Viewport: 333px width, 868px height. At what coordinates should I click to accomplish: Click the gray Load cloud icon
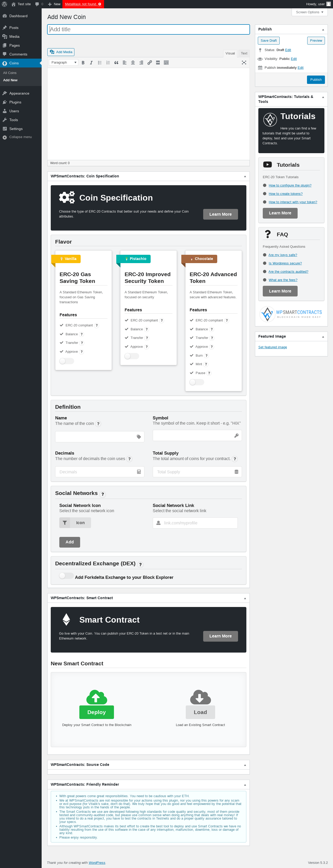click(x=201, y=697)
